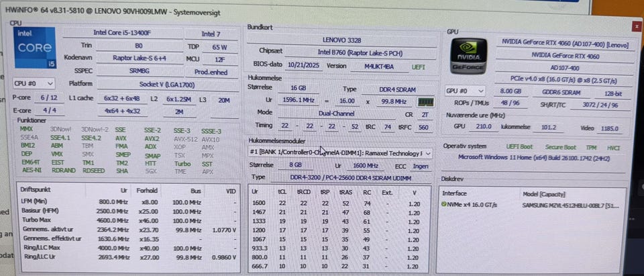Screen dimensions: 644x276
Task: Click the 1600 row in memory timings table
Action: 339,203
